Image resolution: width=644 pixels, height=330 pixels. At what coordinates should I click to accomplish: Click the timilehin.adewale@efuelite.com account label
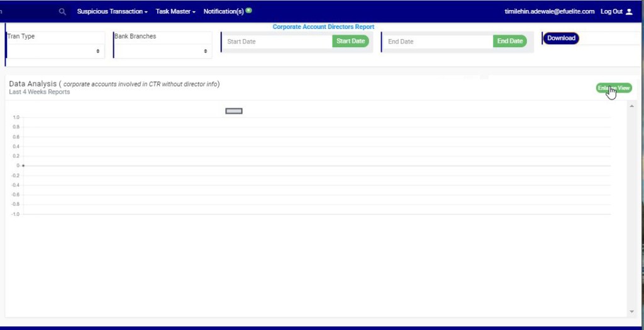549,11
